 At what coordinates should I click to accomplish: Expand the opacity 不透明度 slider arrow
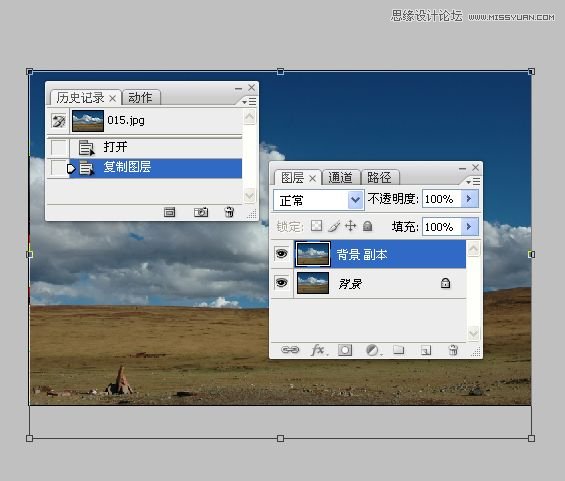point(469,199)
